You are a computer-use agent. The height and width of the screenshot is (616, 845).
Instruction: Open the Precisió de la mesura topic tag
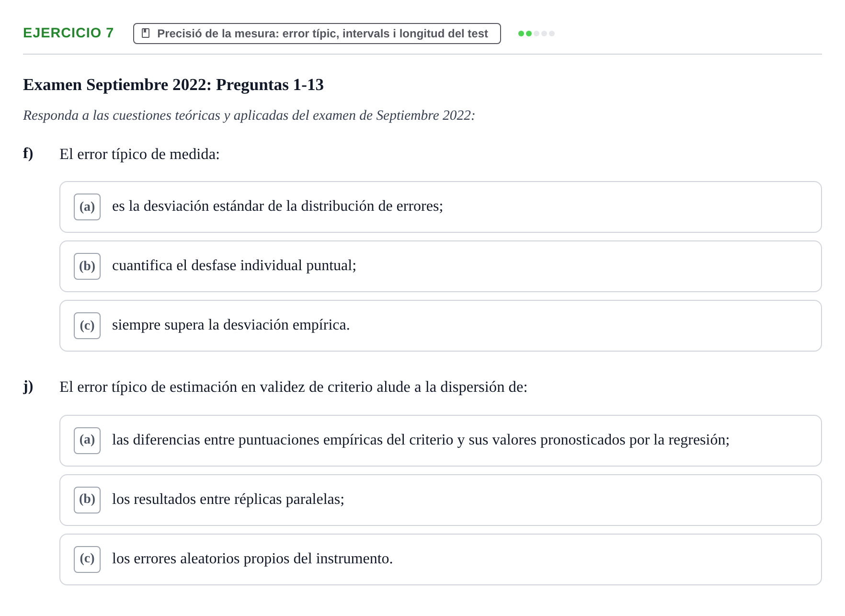click(317, 34)
